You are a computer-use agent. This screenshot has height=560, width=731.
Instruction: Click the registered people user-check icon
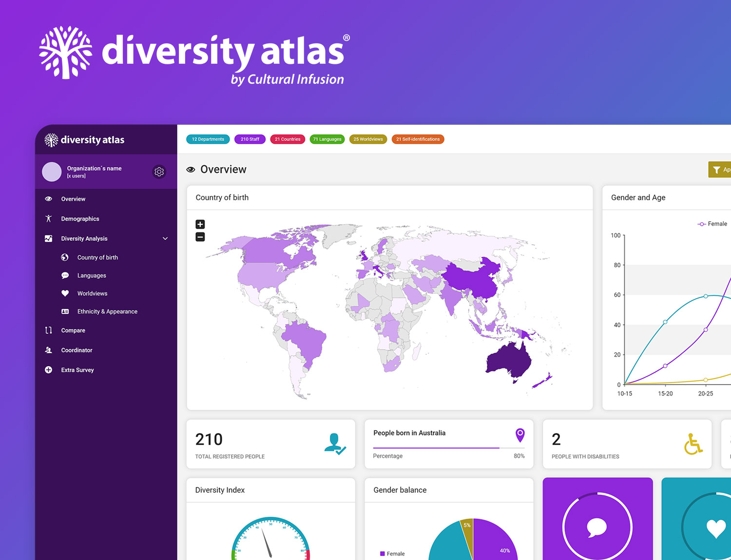[x=335, y=444]
